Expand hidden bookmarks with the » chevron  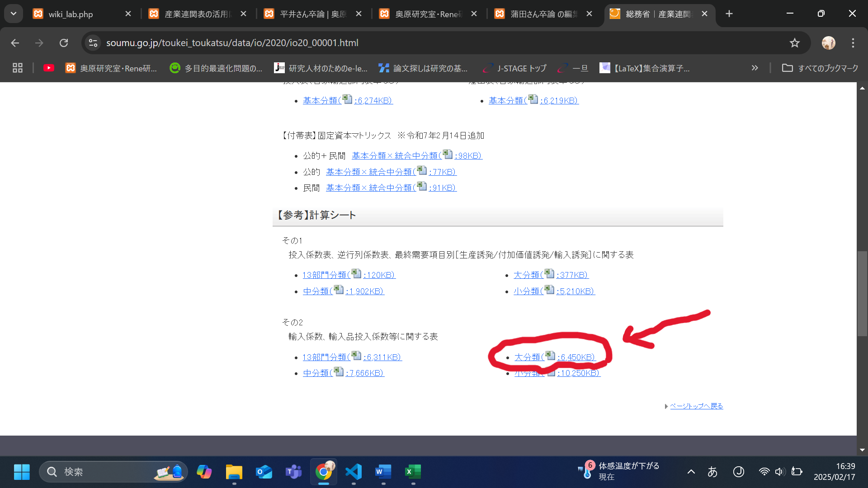(x=755, y=68)
